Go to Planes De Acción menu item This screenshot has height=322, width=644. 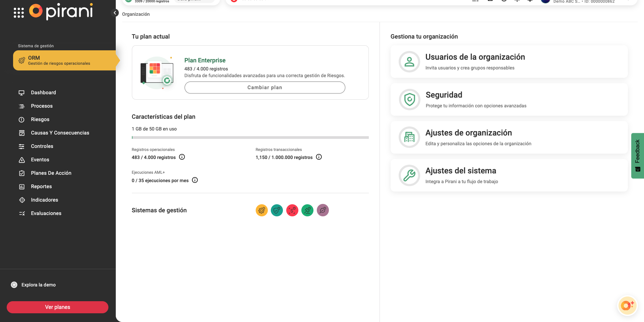pyautogui.click(x=51, y=173)
